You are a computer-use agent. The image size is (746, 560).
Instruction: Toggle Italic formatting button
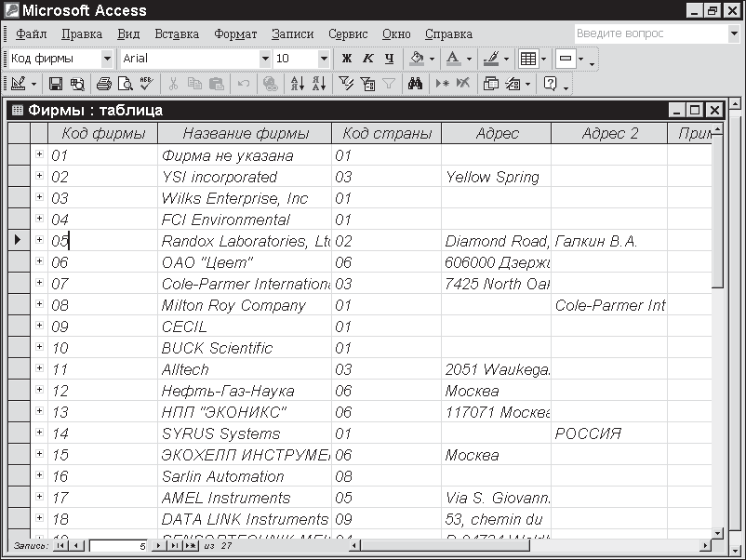pos(368,59)
